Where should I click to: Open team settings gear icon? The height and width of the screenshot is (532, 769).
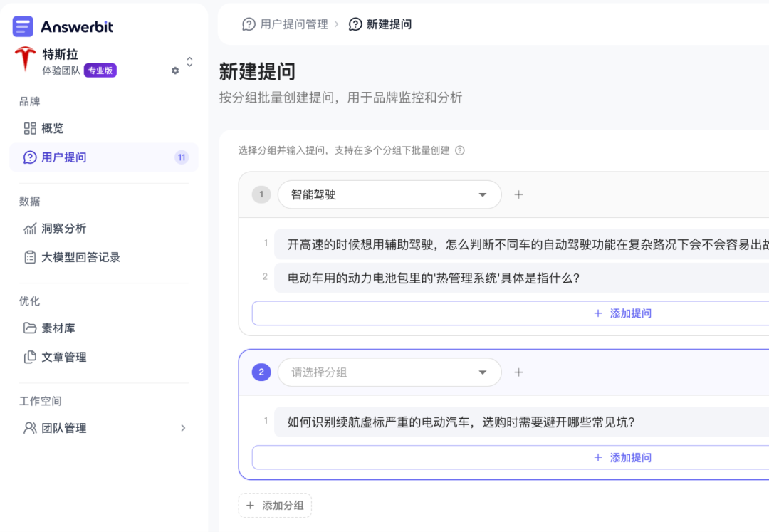pyautogui.click(x=175, y=71)
